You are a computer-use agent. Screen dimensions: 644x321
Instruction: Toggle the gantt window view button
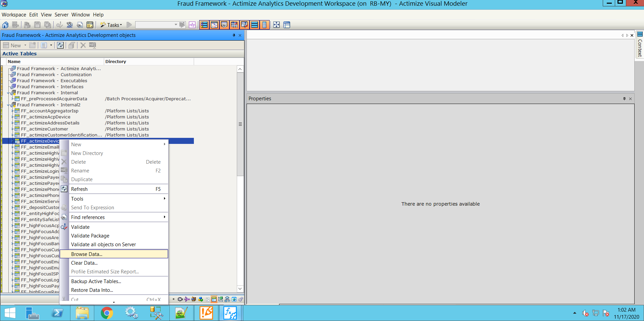[x=214, y=25]
